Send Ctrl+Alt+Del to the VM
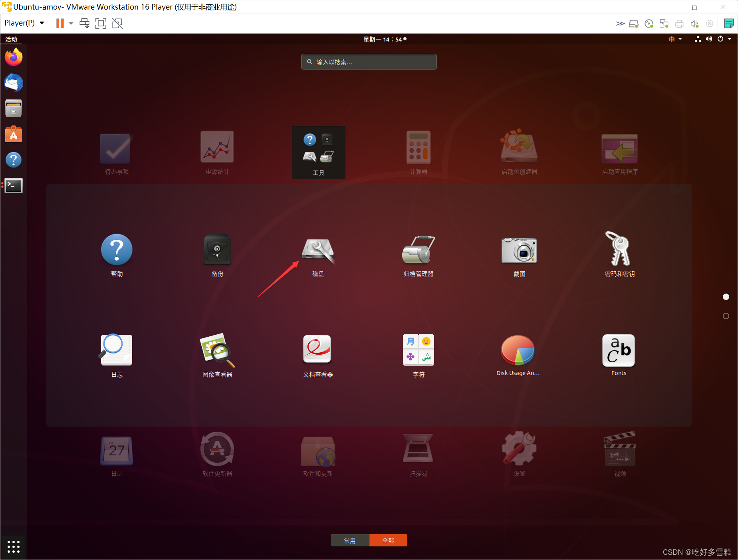 pos(84,23)
